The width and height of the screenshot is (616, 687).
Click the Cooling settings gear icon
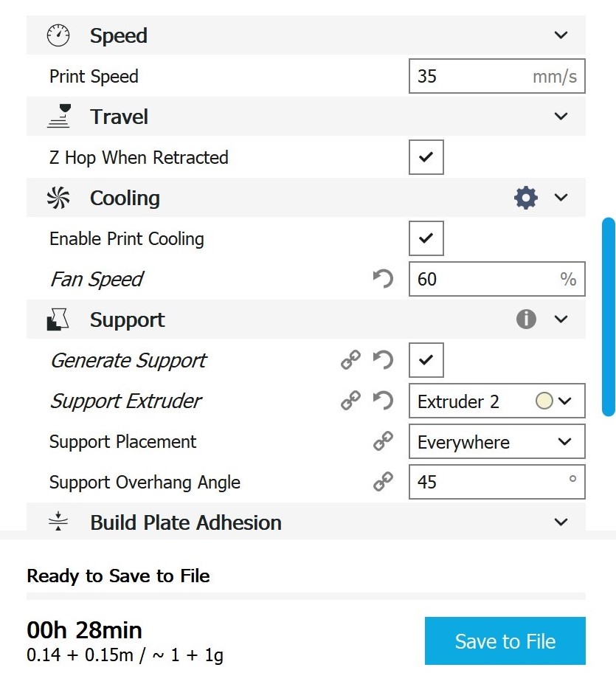(525, 198)
